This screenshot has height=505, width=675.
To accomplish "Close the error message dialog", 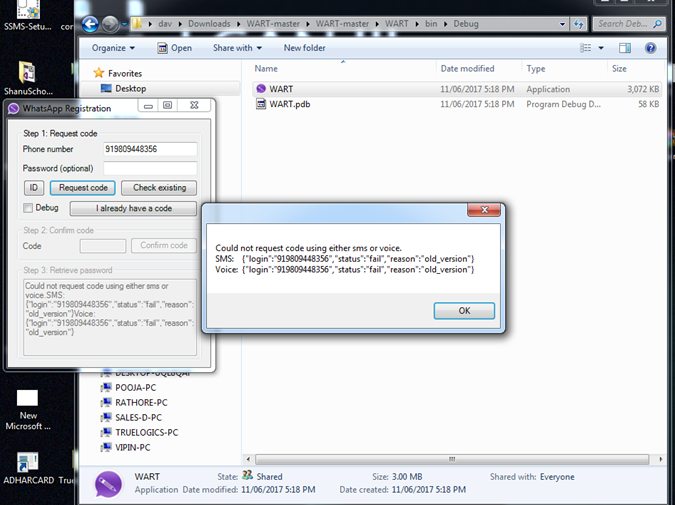I will click(x=484, y=210).
